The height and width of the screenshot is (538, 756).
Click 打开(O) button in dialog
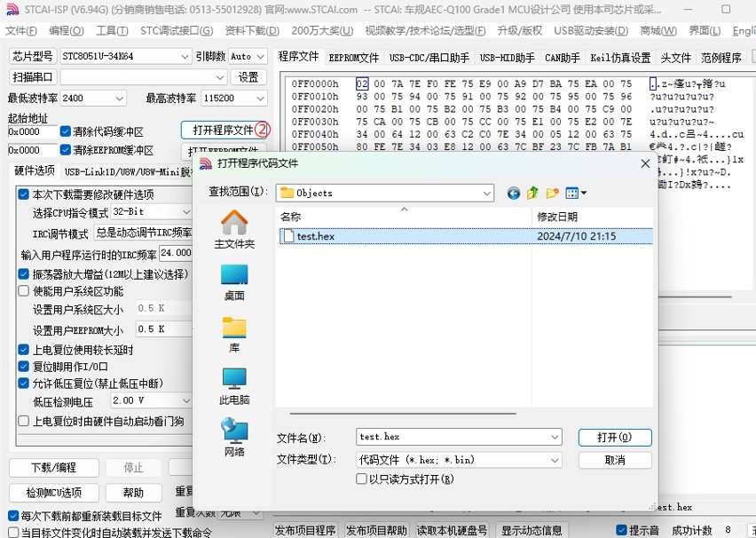pos(615,437)
